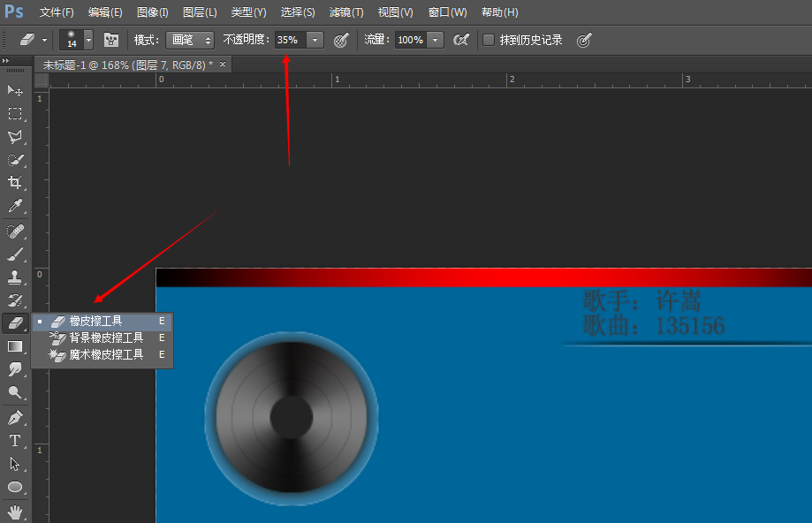Click the ruler origin corner box

click(x=42, y=80)
